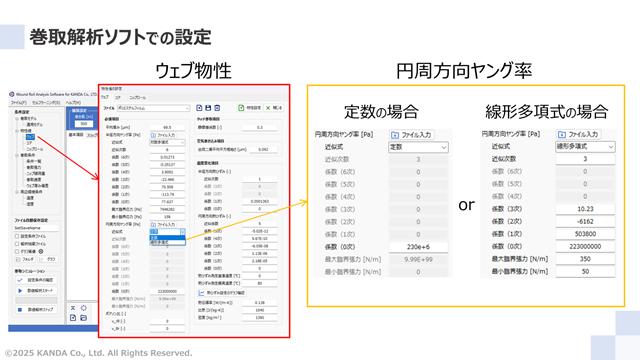Screen dimensions: 640x360
Task: Click the 特性設定 button with the green icon
Action: [250, 108]
